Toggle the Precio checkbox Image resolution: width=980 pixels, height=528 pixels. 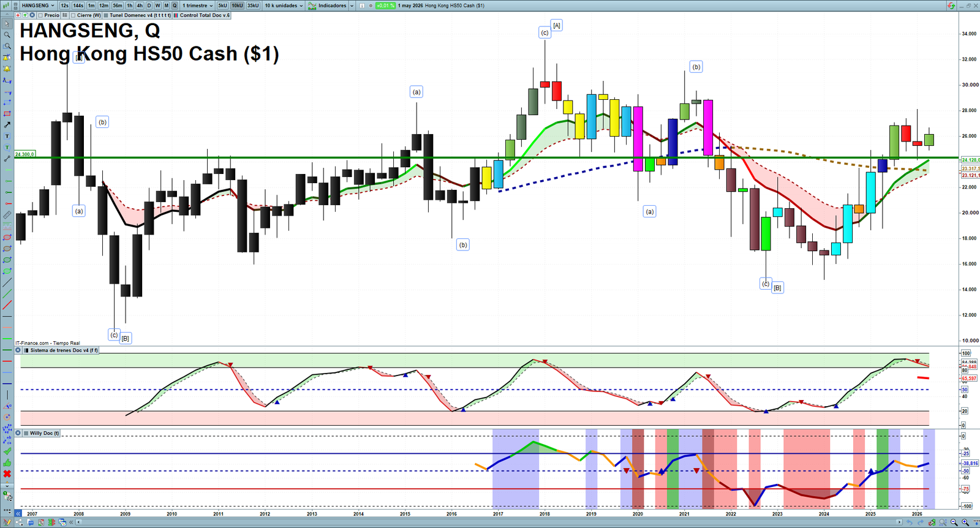tap(40, 15)
